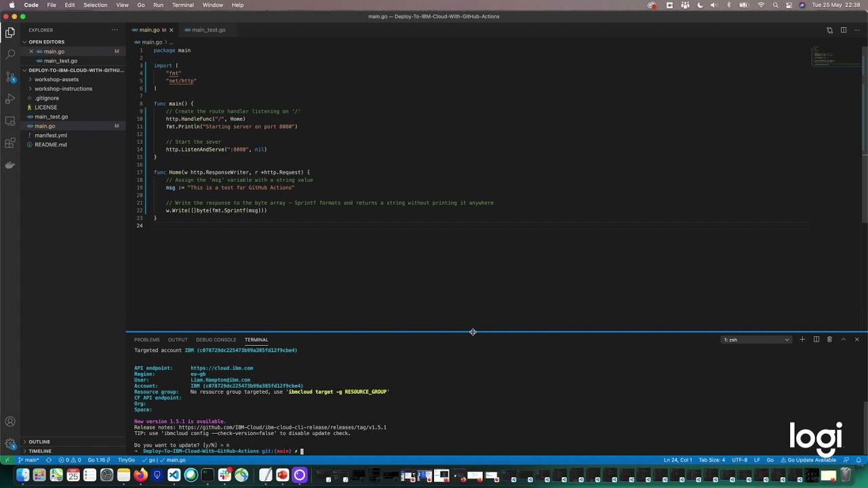
Task: Open the Source Control view
Action: [x=10, y=77]
